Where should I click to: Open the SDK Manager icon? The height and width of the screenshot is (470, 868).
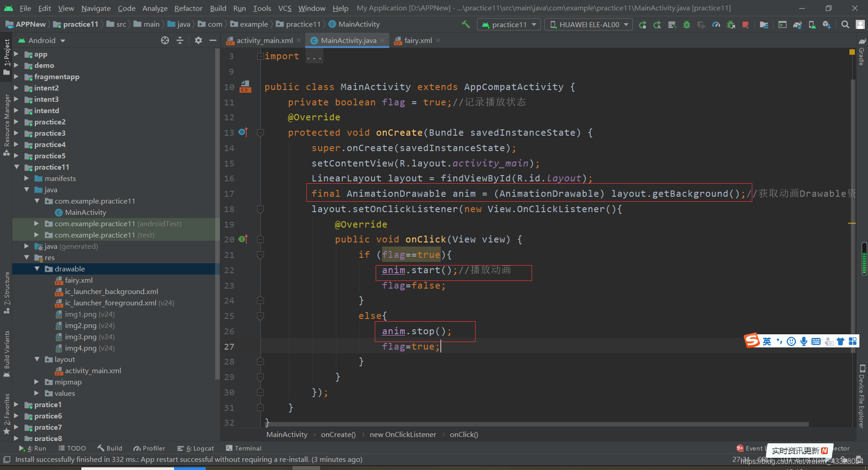click(827, 24)
